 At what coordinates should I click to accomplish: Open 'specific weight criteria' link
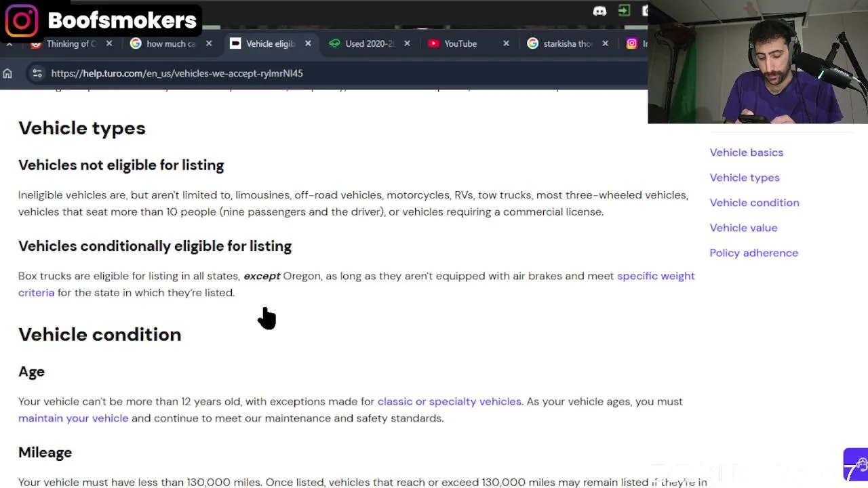(x=656, y=276)
